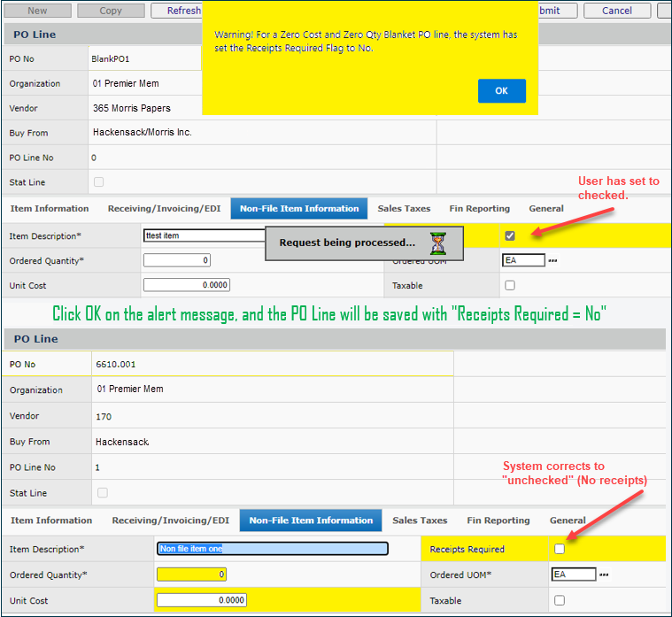Click the yellow-highlighted Ordered Quantity field
672x617 pixels.
point(191,575)
